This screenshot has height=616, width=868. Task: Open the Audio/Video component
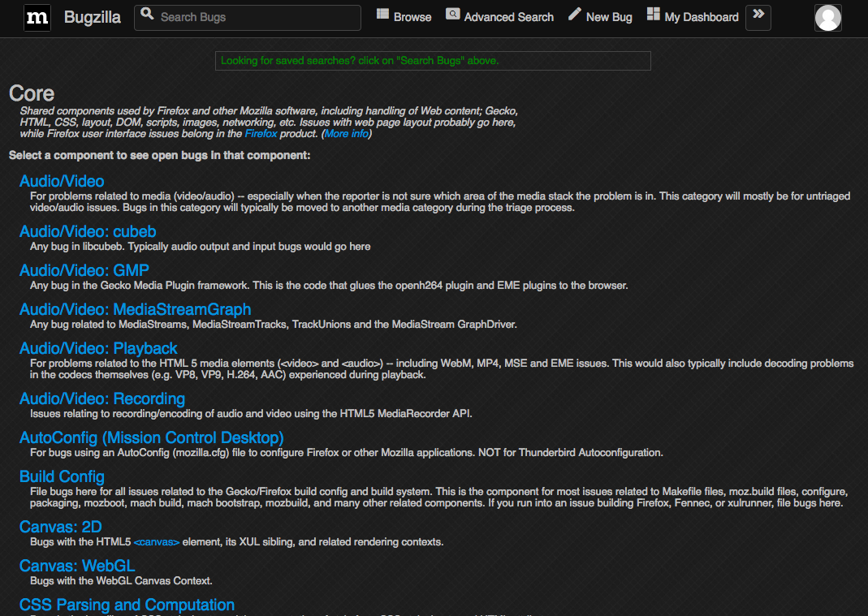[62, 181]
